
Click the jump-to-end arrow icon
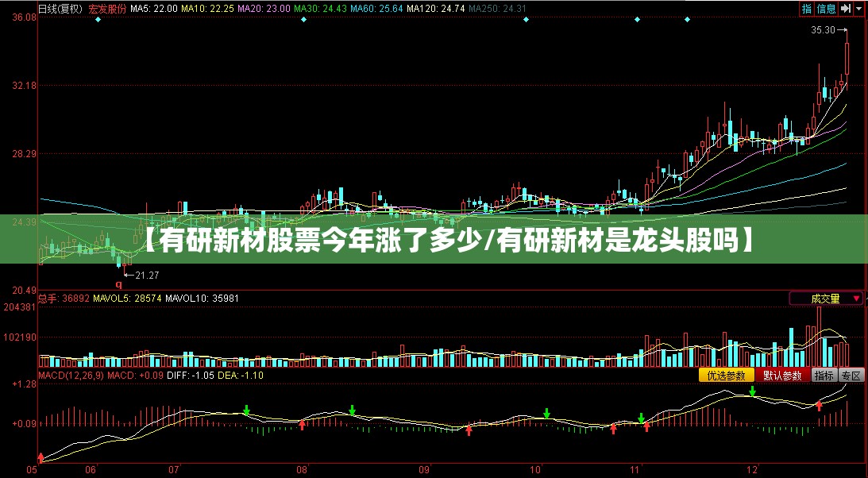[x=845, y=8]
